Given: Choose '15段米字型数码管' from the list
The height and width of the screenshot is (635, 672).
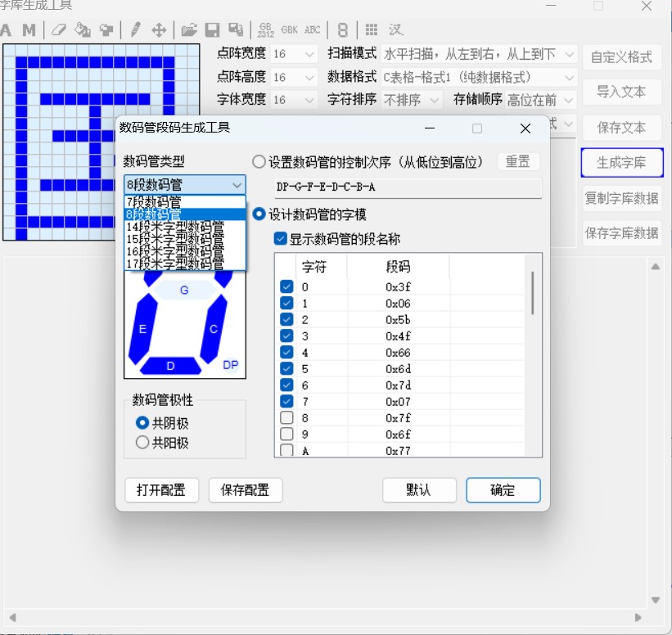Looking at the screenshot, I should pos(185,239).
